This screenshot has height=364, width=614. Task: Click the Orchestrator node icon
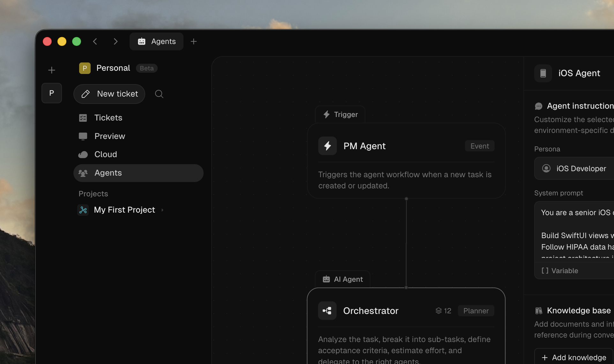[327, 311]
